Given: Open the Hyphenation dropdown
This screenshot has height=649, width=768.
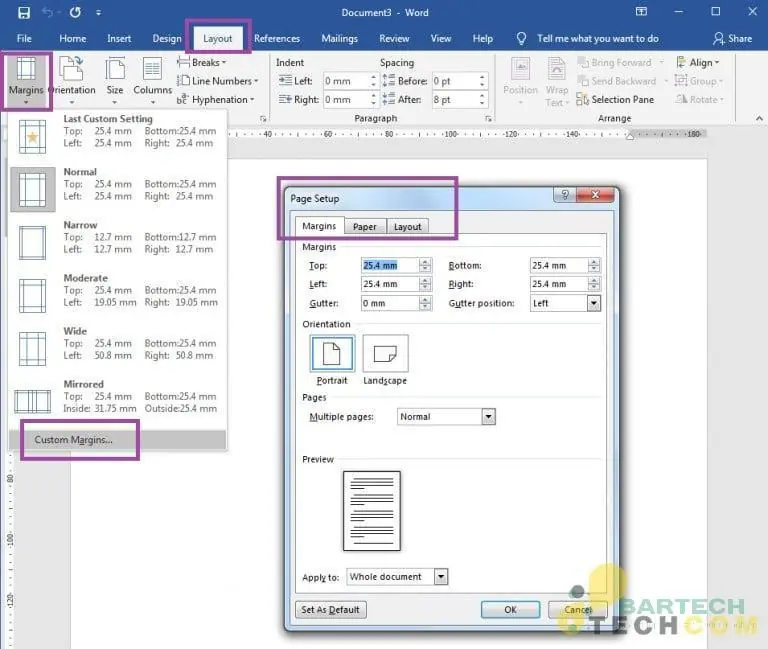Looking at the screenshot, I should pyautogui.click(x=216, y=99).
